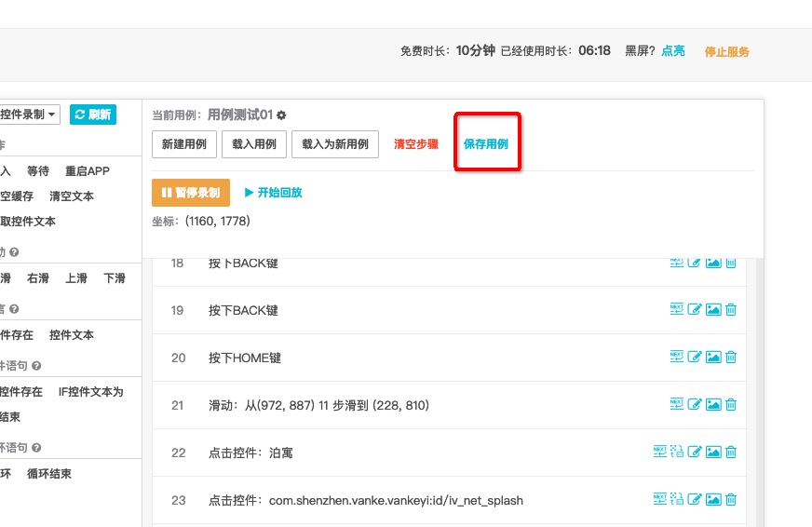This screenshot has width=812, height=527.
Task: Edit step 22 泊寓 with pencil icon
Action: (x=695, y=452)
